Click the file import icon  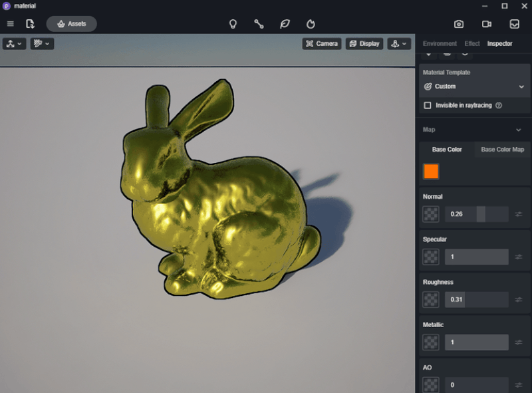pyautogui.click(x=30, y=24)
